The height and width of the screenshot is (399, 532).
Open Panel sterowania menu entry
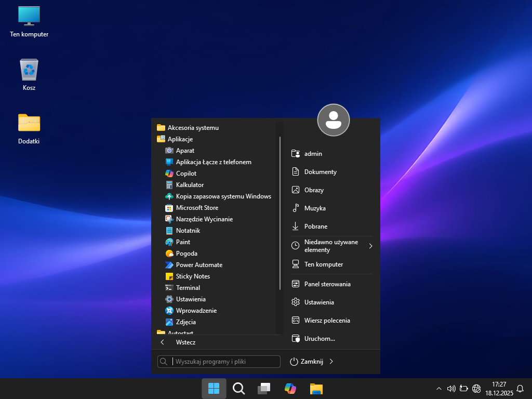[x=327, y=284]
